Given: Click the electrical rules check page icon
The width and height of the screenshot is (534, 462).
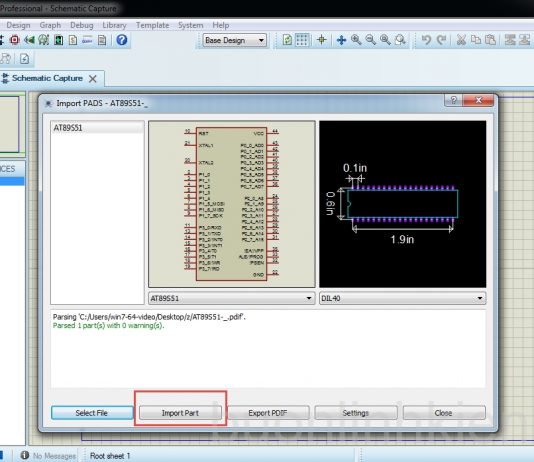Looking at the screenshot, I should click(x=24, y=59).
